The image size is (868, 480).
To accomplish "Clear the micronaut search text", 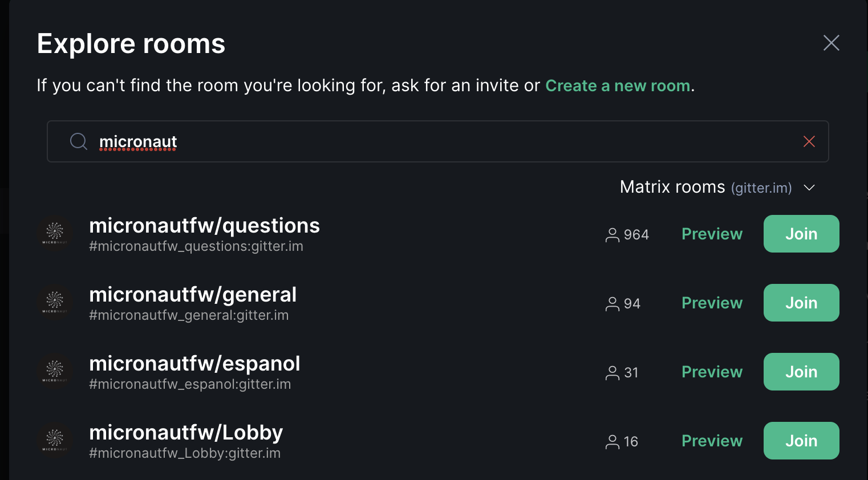I will click(x=809, y=141).
